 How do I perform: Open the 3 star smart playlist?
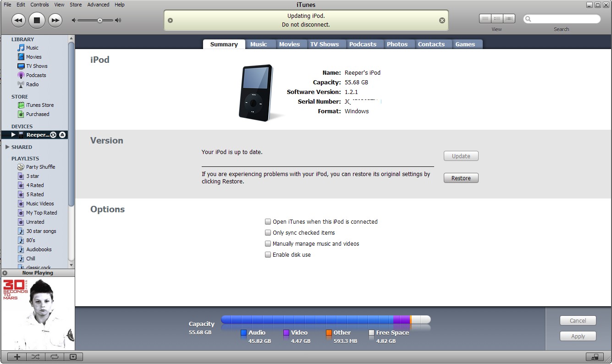33,176
